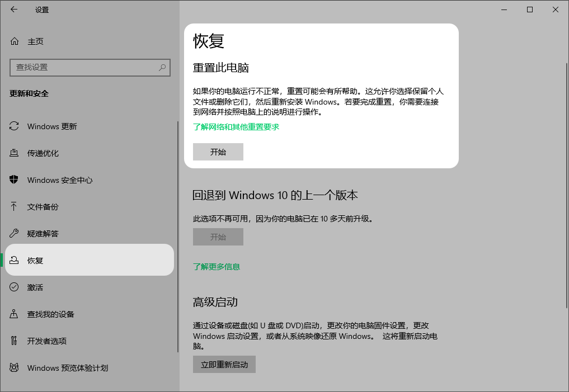This screenshot has height=392, width=569.
Task: Click the Windows 安全中心 shield icon
Action: coord(14,180)
